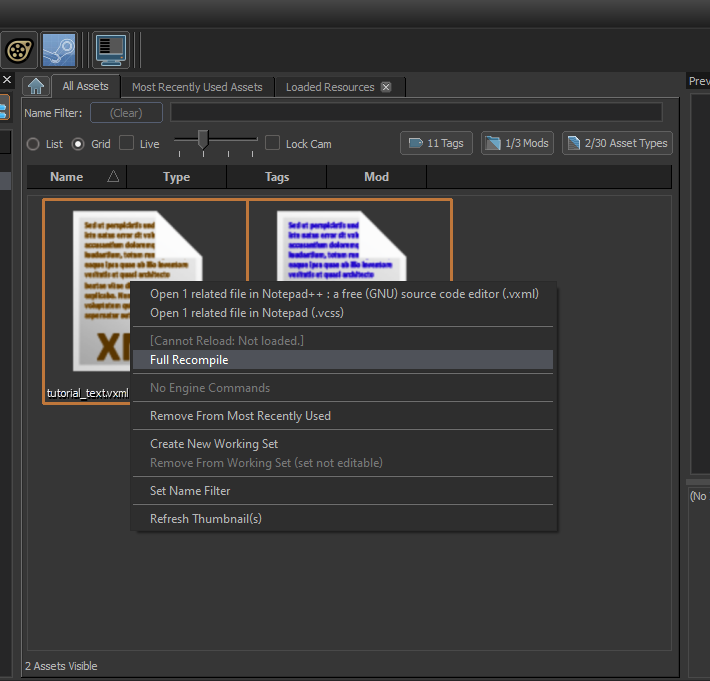
Task: Enable the Live checkbox
Action: click(x=127, y=143)
